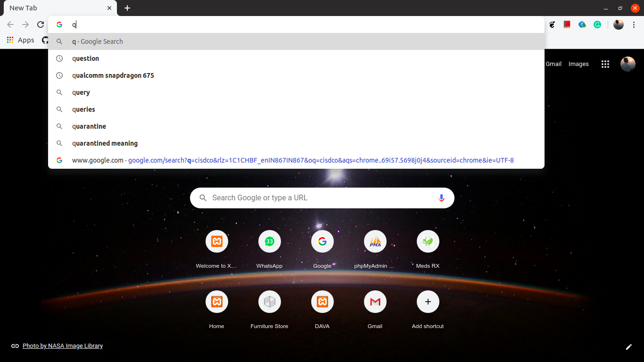Start voice search with the microphone
Image resolution: width=644 pixels, height=362 pixels.
tap(441, 198)
